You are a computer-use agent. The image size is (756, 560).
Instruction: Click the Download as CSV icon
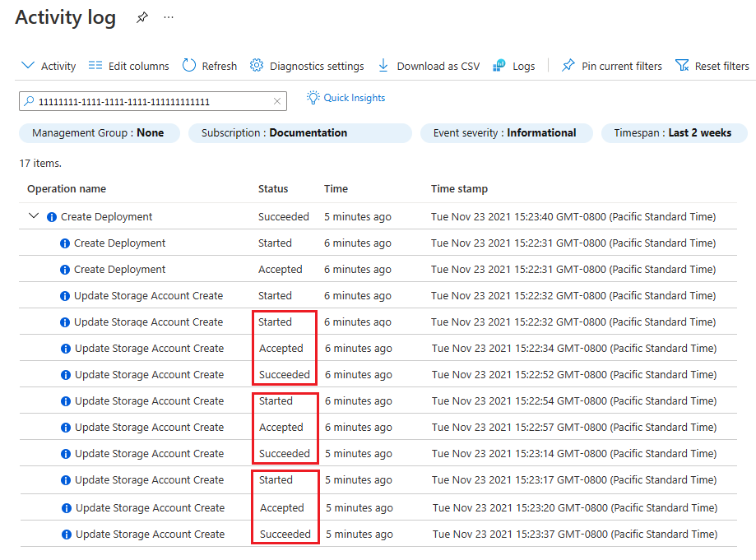tap(383, 66)
